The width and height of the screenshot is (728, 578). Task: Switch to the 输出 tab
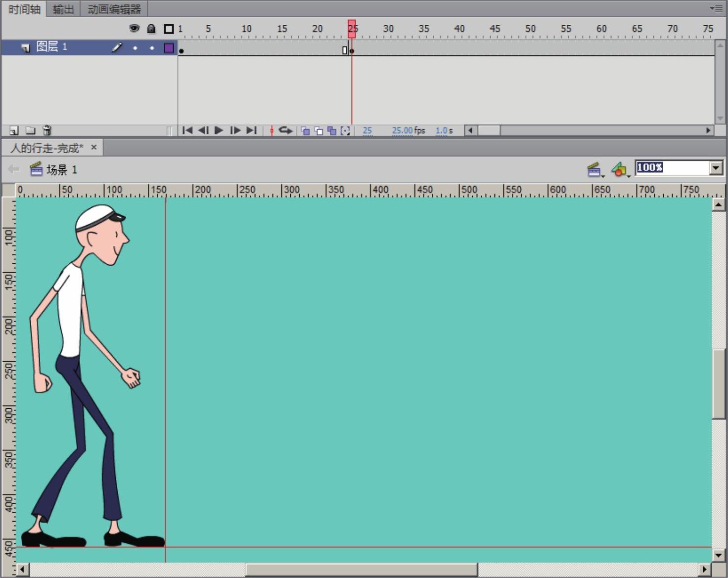tap(63, 9)
